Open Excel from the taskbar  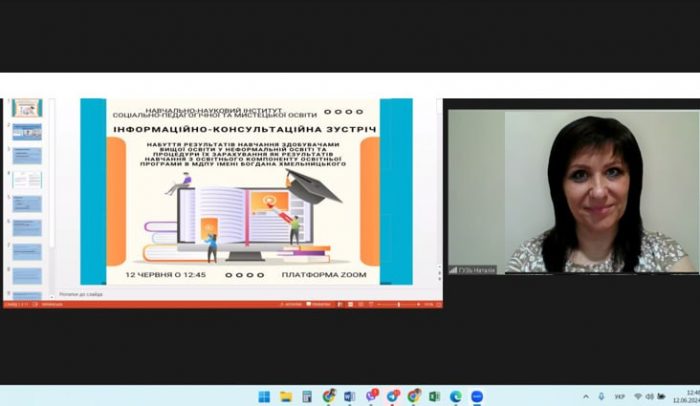pos(434,396)
